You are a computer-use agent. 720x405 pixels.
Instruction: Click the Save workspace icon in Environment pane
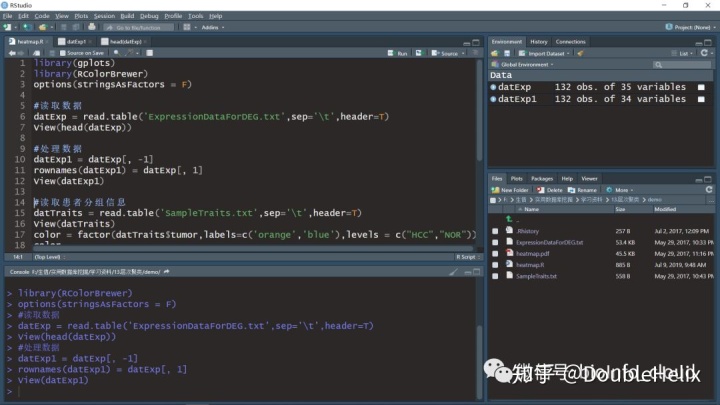pyautogui.click(x=507, y=53)
